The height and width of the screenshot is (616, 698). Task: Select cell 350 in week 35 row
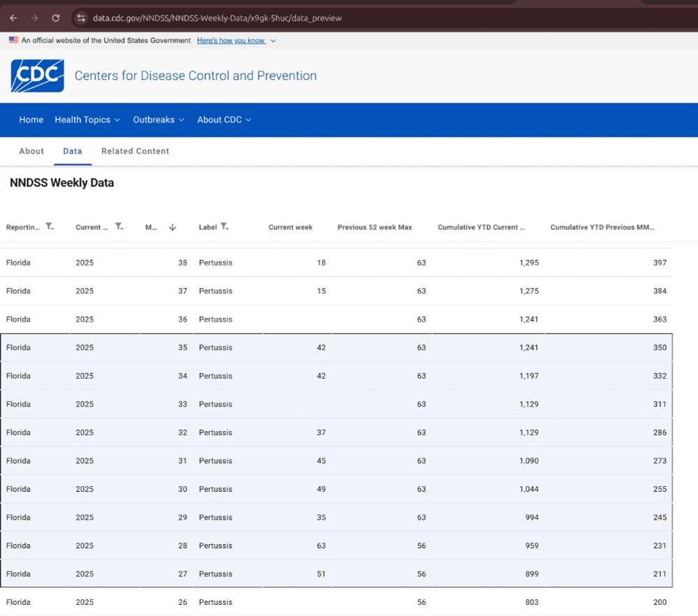(x=660, y=347)
